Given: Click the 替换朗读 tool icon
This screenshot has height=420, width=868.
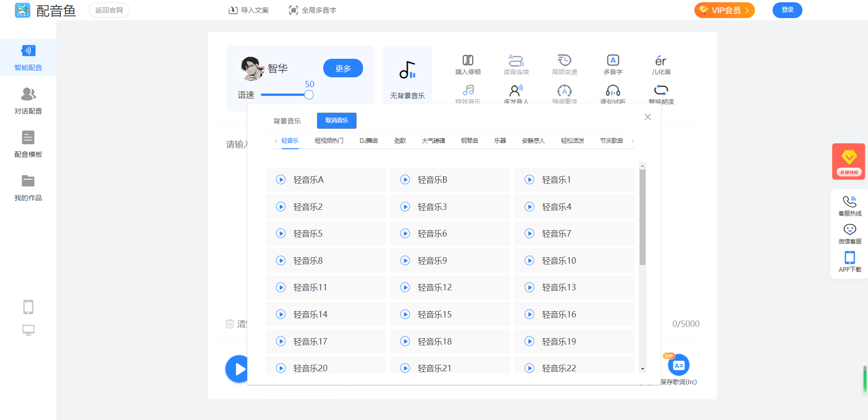Looking at the screenshot, I should [661, 90].
